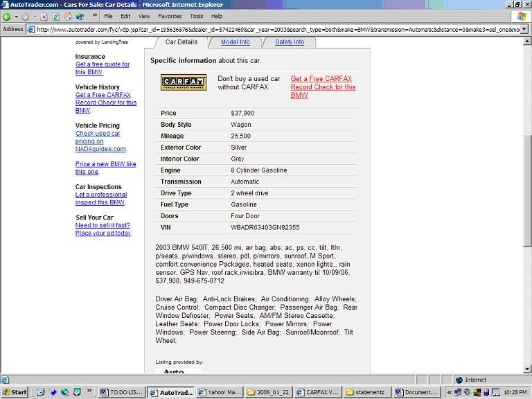Click the AutoTrad... taskbar button
Image resolution: width=532 pixels, height=399 pixels.
[171, 392]
